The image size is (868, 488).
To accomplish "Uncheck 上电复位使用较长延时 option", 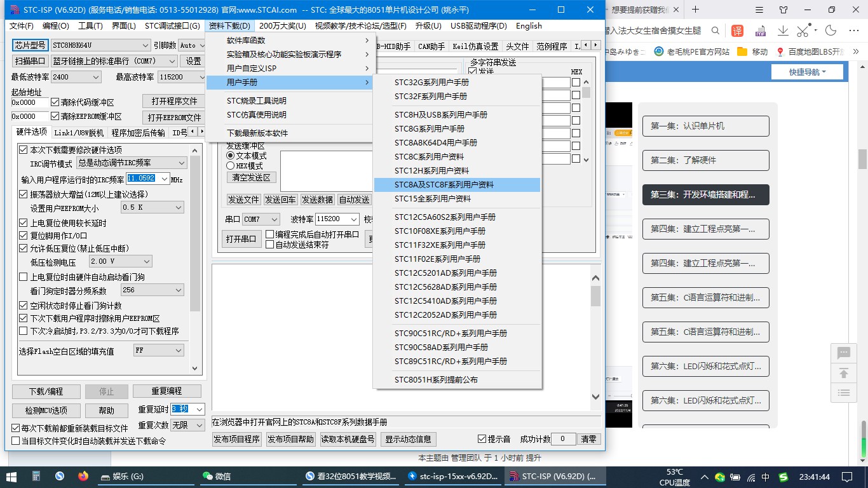I will (24, 223).
